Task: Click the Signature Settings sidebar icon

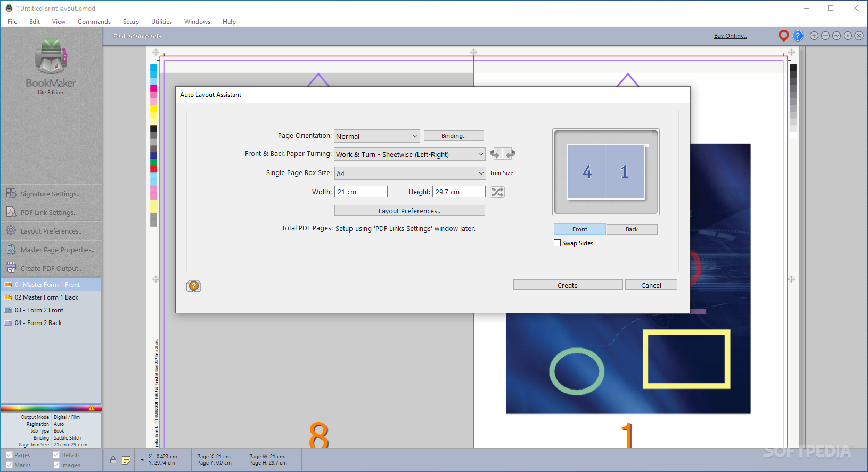Action: coord(11,193)
